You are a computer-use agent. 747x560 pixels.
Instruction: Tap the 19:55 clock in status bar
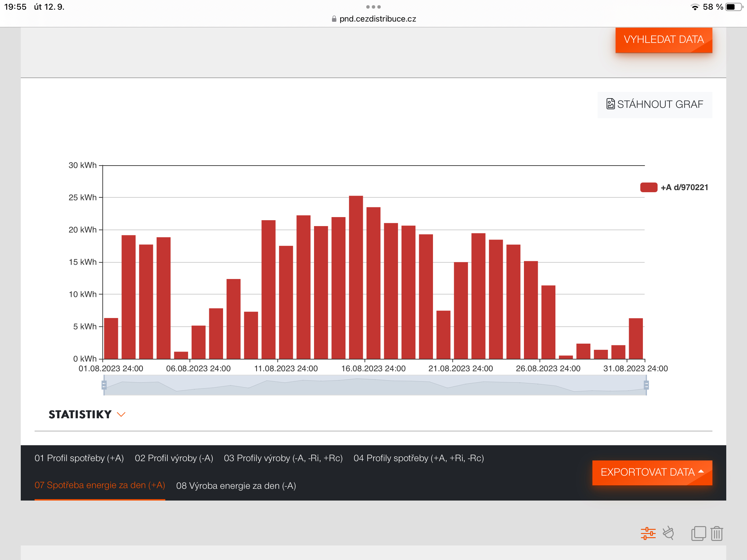[15, 7]
